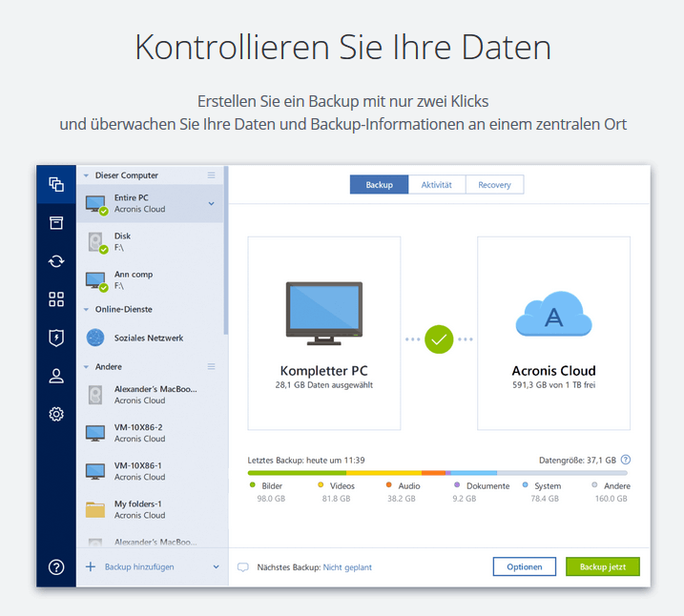Click the comment bubble icon near Nächstes Backup
This screenshot has width=684, height=616.
pos(243,567)
